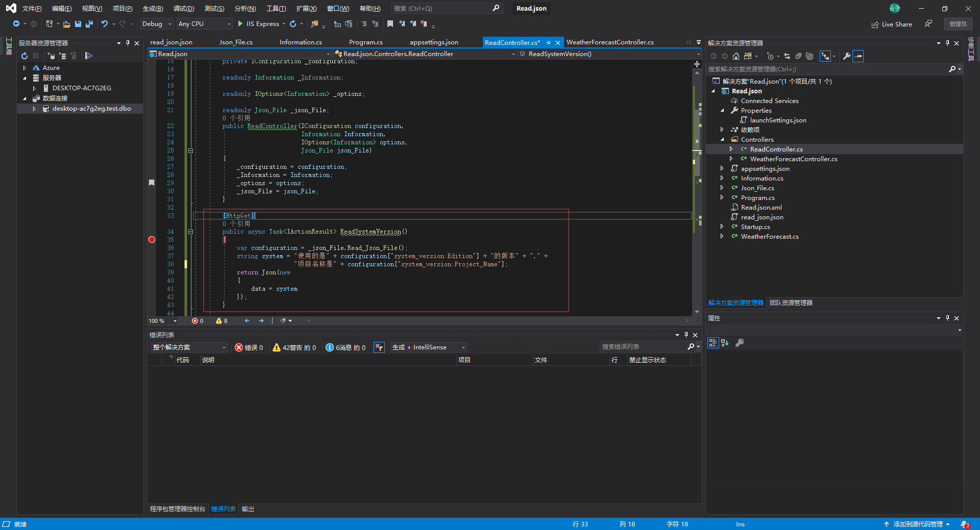Click Collapse All icon in Solution Explorer

798,56
